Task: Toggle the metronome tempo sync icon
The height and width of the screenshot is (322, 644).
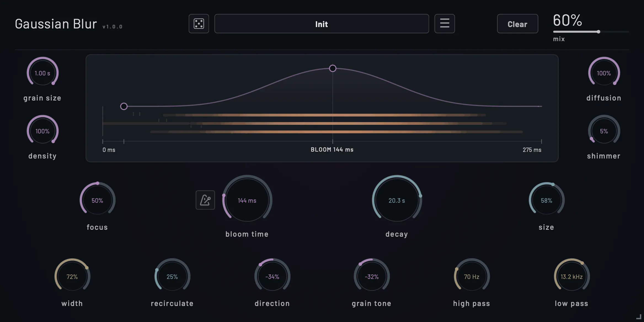Action: 205,200
